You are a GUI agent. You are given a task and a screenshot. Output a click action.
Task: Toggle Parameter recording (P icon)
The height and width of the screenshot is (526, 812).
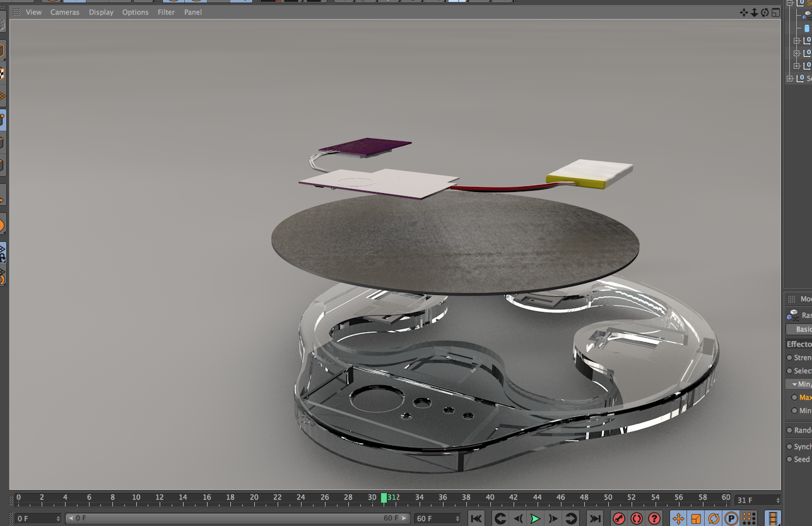click(731, 518)
